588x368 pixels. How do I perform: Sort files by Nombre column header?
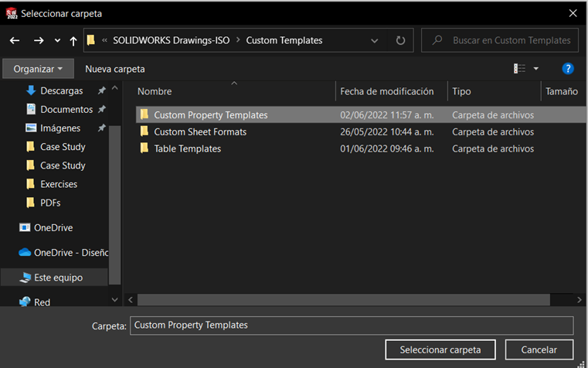tap(155, 91)
